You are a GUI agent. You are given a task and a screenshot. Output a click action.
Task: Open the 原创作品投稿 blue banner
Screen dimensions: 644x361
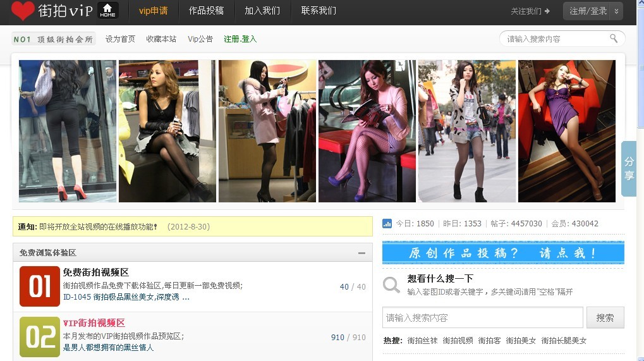pos(503,253)
